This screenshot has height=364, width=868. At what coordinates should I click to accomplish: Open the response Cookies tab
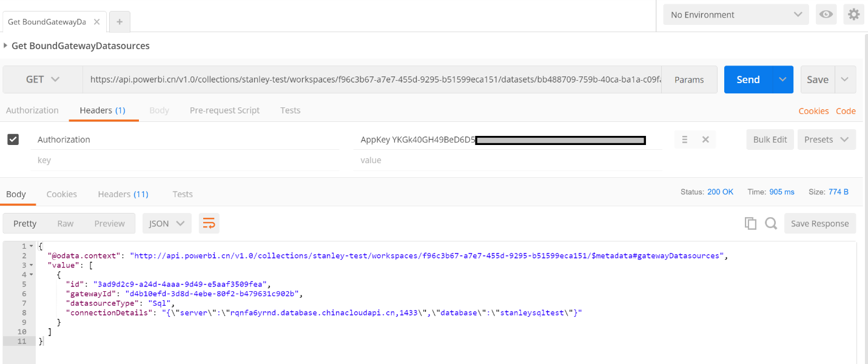tap(62, 194)
